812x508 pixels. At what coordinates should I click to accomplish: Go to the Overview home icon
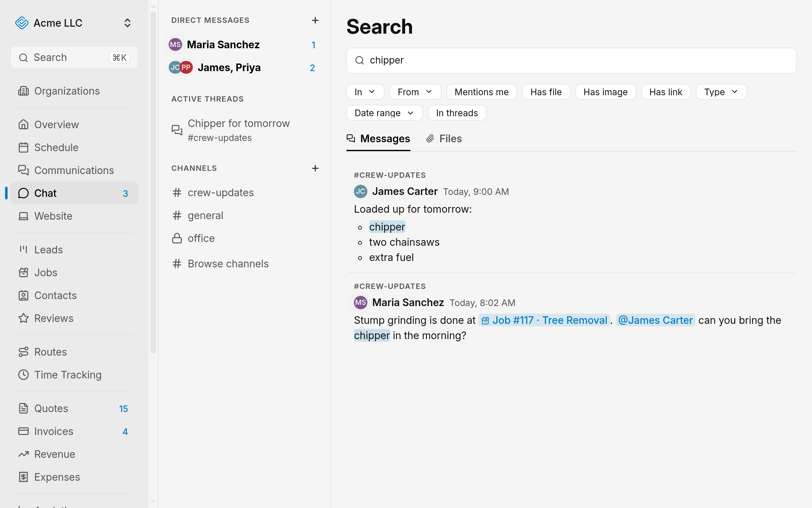pos(23,125)
